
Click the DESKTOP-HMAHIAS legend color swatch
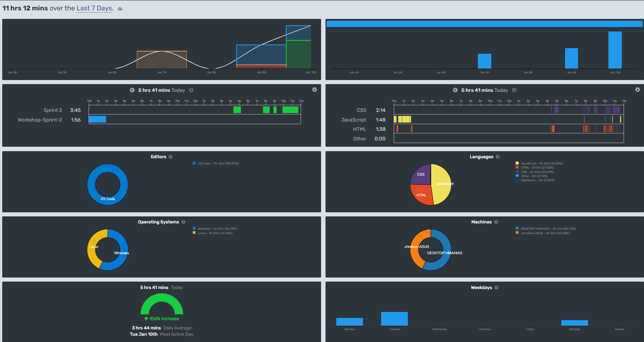pyautogui.click(x=517, y=229)
